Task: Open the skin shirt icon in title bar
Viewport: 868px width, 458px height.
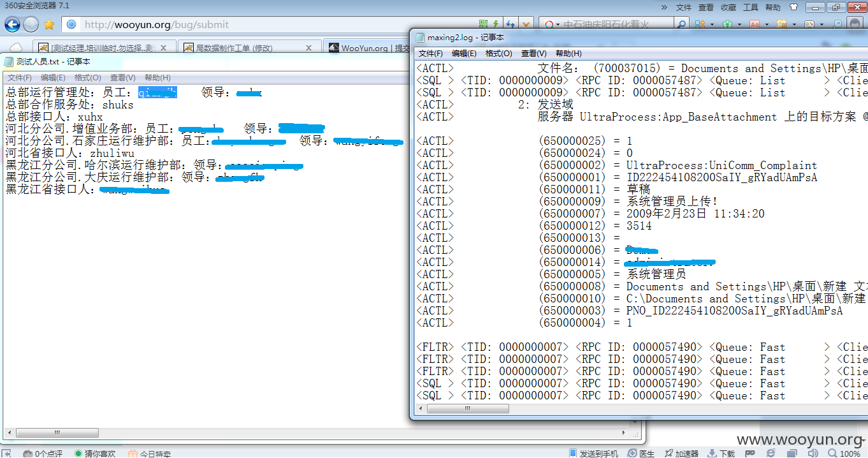Action: [x=793, y=7]
